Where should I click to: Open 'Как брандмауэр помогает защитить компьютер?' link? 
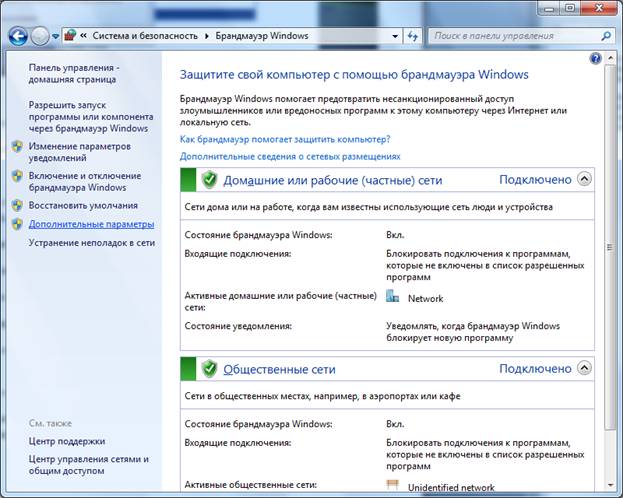pyautogui.click(x=285, y=140)
